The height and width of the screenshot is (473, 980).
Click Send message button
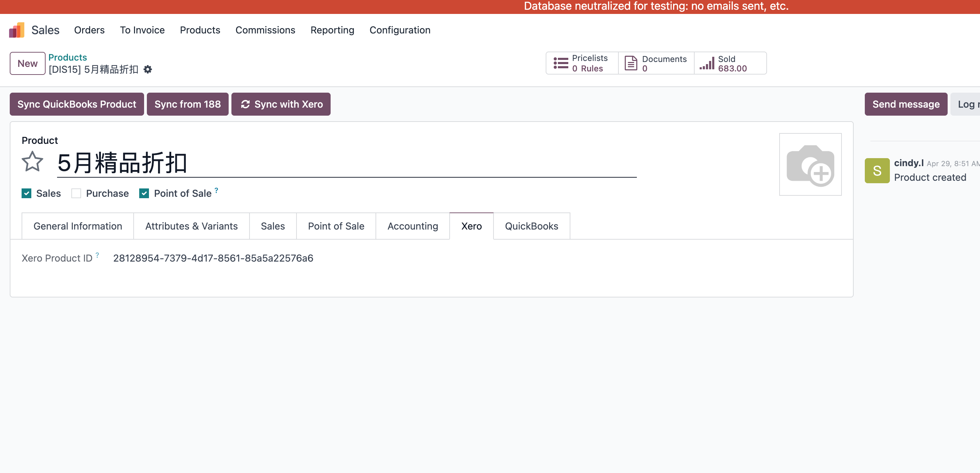click(906, 104)
